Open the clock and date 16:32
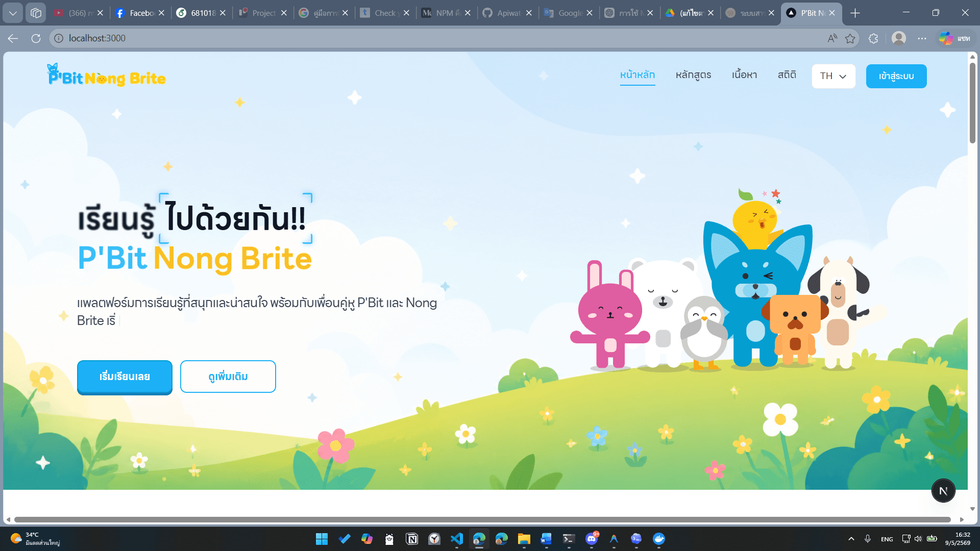Image resolution: width=980 pixels, height=551 pixels. pyautogui.click(x=958, y=539)
